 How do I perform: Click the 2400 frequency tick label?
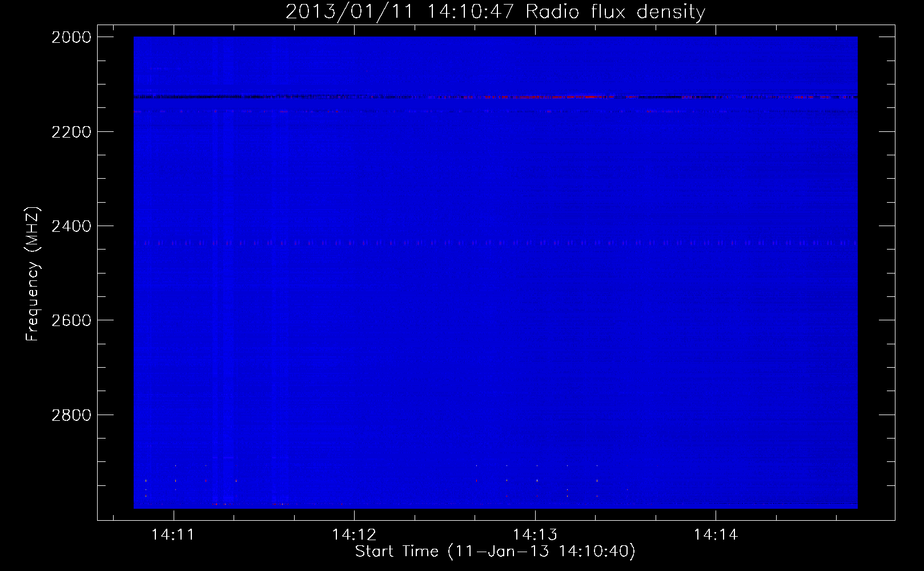tap(71, 226)
